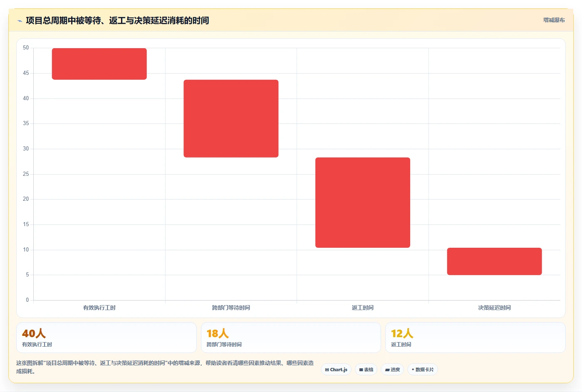Click the y-axis value 25

pyautogui.click(x=26, y=174)
